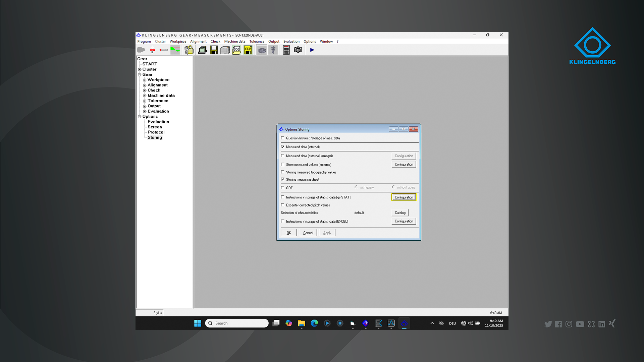Select the helical gear toolbar icon
This screenshot has width=644, height=362.
pos(262,50)
